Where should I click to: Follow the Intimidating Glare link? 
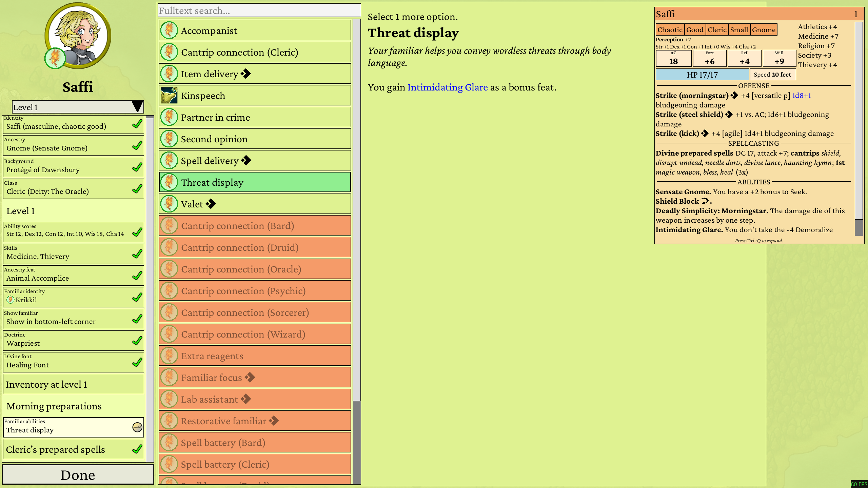pyautogui.click(x=447, y=87)
